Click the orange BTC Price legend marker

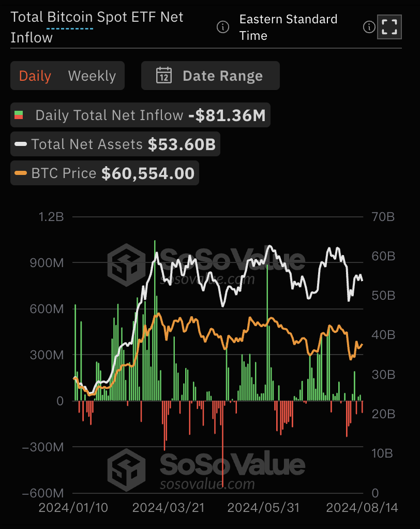(x=21, y=173)
